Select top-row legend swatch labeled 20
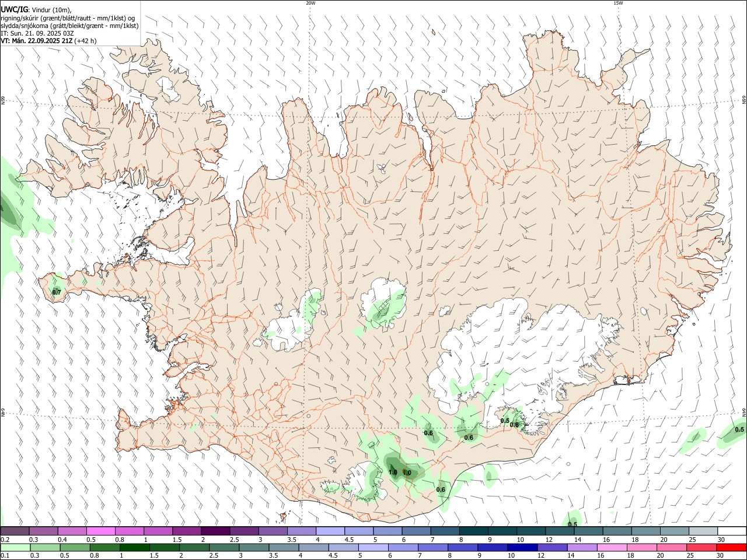Image resolution: width=747 pixels, height=560 pixels. pyautogui.click(x=675, y=531)
